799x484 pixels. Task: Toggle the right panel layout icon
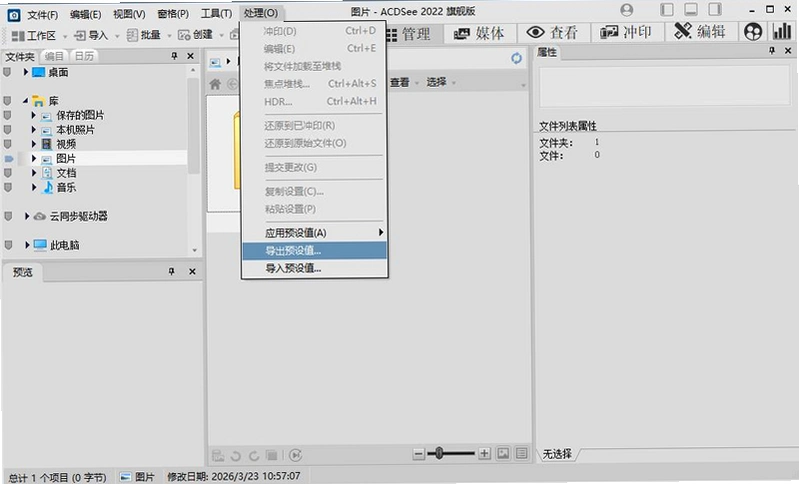pos(715,10)
